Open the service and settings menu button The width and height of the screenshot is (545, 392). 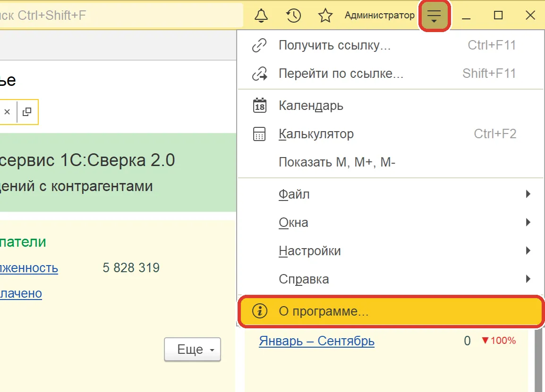(x=434, y=16)
